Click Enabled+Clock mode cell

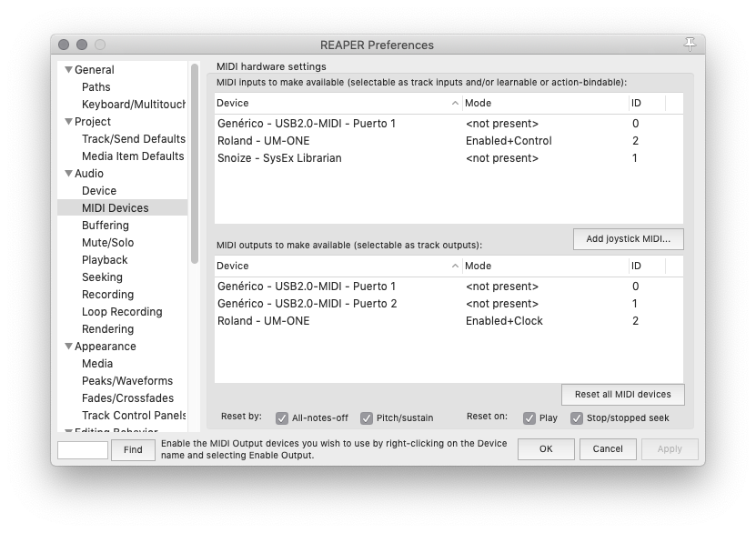pos(504,321)
